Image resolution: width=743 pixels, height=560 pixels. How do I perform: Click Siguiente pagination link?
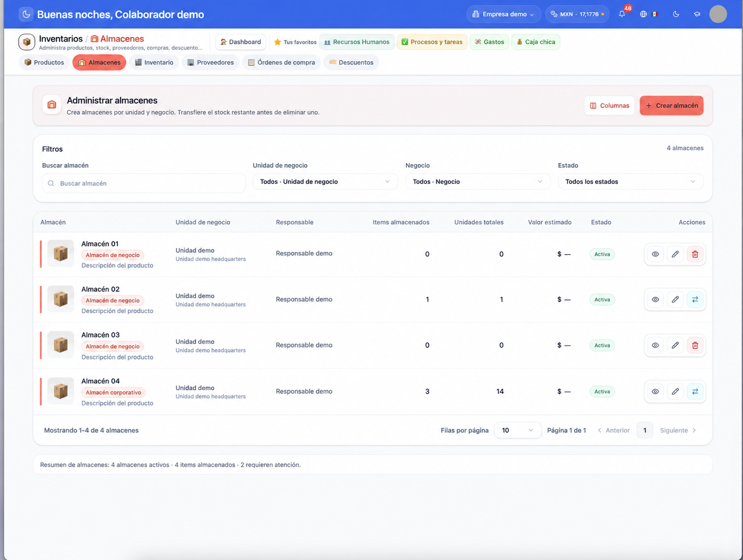678,430
